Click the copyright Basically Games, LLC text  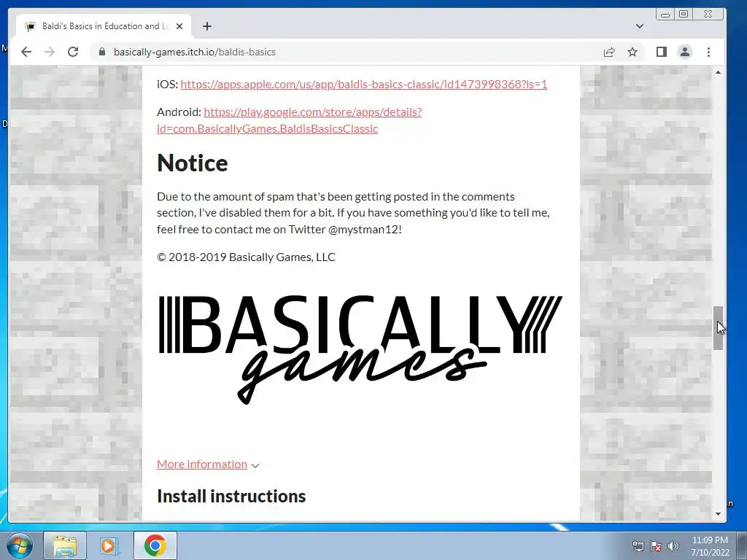click(247, 257)
